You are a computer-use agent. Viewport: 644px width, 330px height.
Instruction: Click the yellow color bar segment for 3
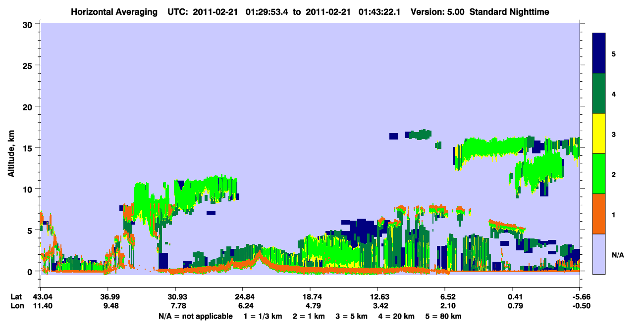pyautogui.click(x=599, y=134)
